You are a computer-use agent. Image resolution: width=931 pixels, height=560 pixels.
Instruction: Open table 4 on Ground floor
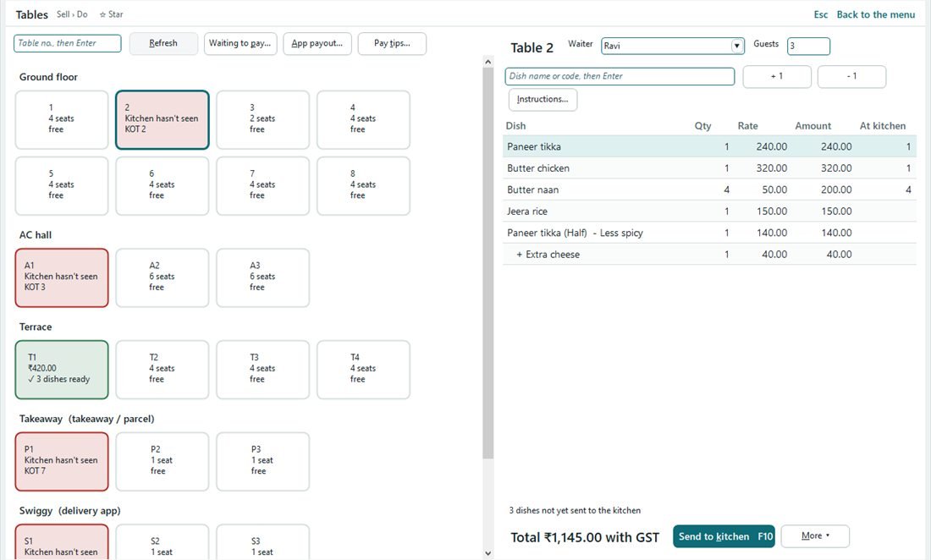pos(363,120)
